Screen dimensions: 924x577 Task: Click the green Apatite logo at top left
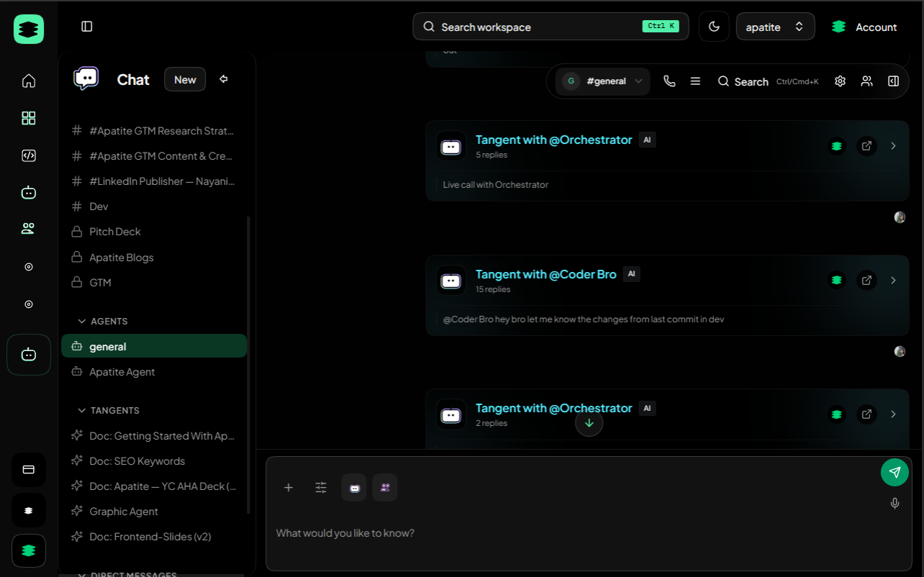29,29
